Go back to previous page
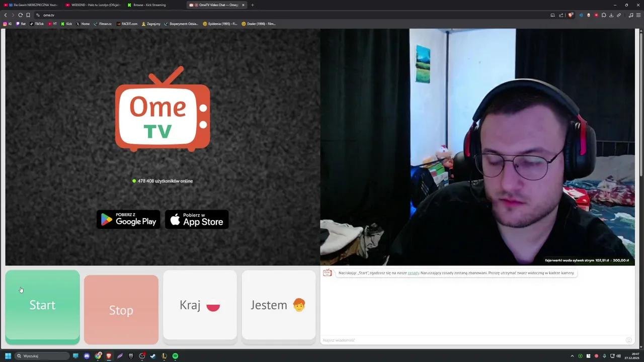644x362 pixels. click(x=6, y=15)
